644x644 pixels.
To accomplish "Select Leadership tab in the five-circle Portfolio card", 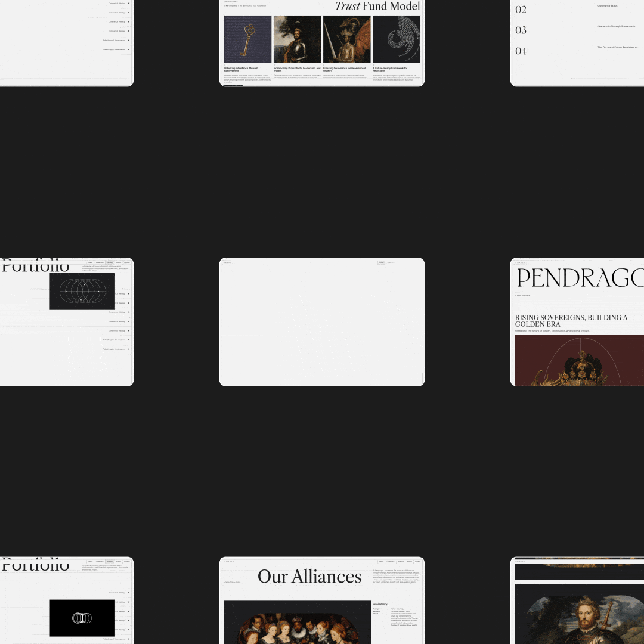I will (100, 262).
